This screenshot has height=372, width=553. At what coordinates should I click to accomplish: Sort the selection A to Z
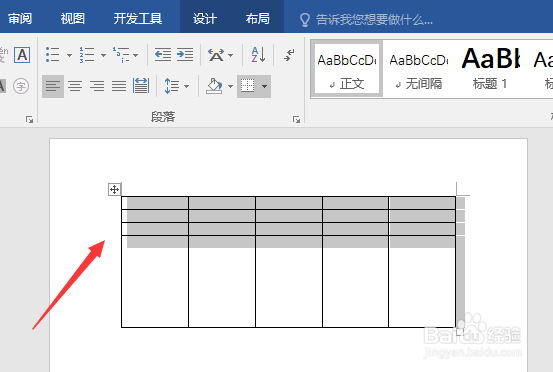(x=259, y=55)
